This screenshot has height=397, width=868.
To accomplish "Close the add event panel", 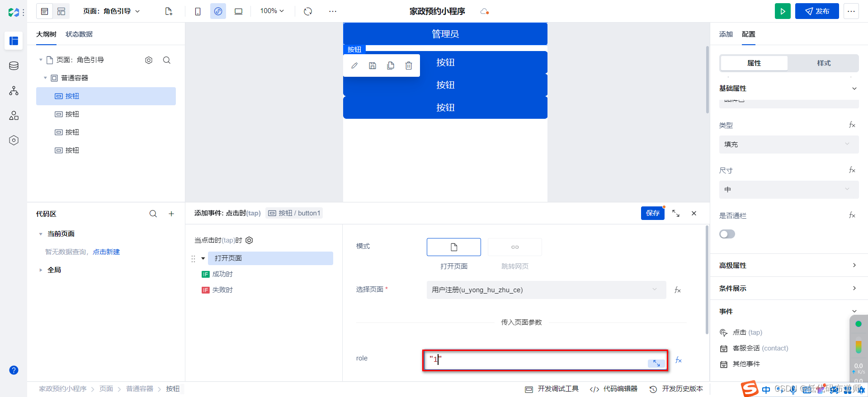I will (x=694, y=213).
